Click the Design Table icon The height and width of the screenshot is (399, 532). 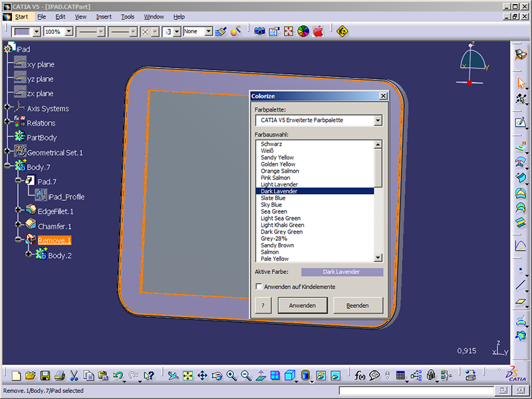pos(401,375)
